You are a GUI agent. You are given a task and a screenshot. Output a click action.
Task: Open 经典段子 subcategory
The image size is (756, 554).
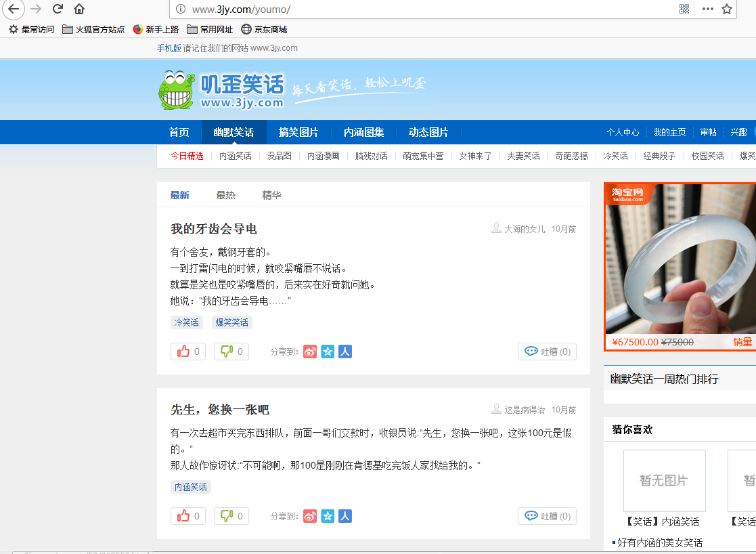pyautogui.click(x=659, y=156)
